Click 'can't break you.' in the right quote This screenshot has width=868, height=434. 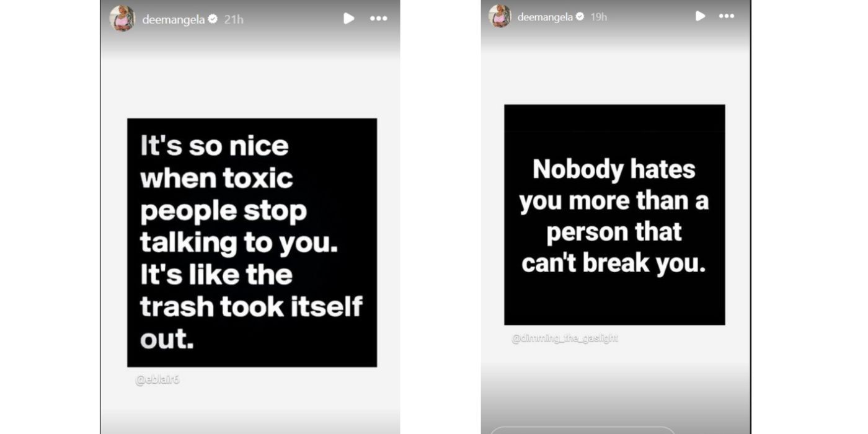point(614,263)
